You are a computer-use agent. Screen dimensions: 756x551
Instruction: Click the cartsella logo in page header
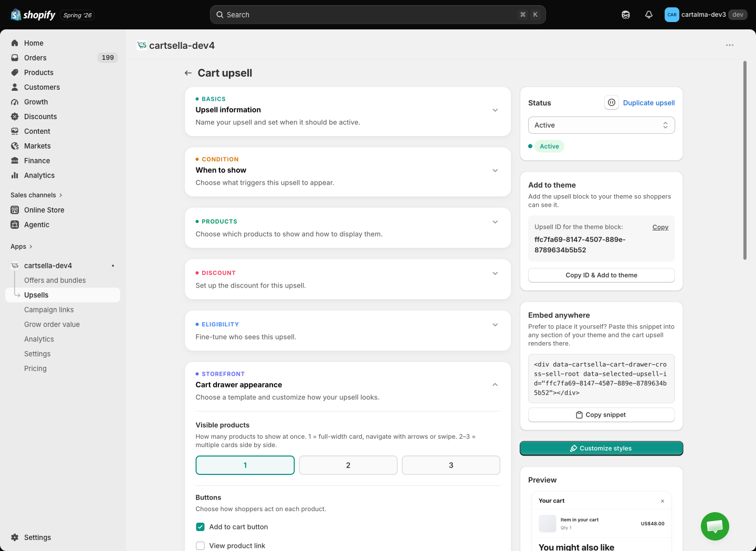click(142, 45)
